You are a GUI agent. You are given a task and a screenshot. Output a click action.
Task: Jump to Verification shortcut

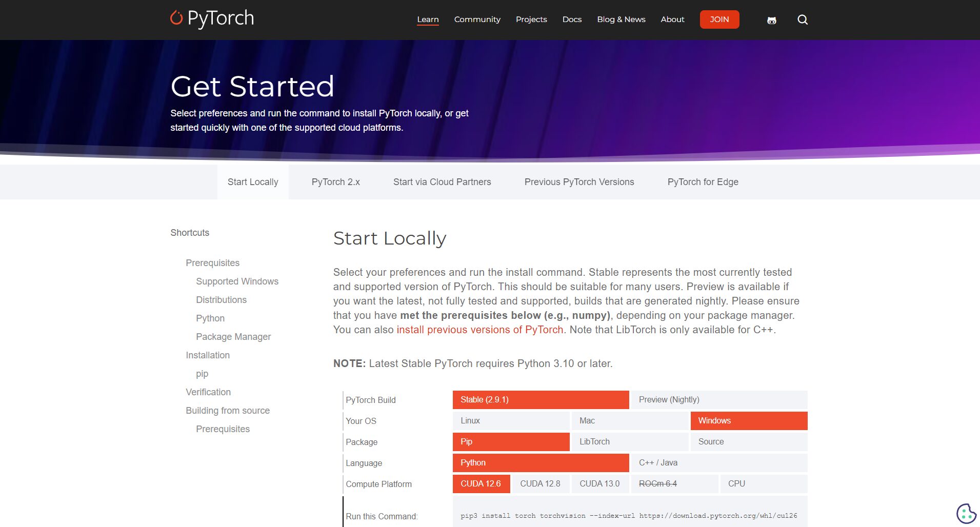click(208, 392)
